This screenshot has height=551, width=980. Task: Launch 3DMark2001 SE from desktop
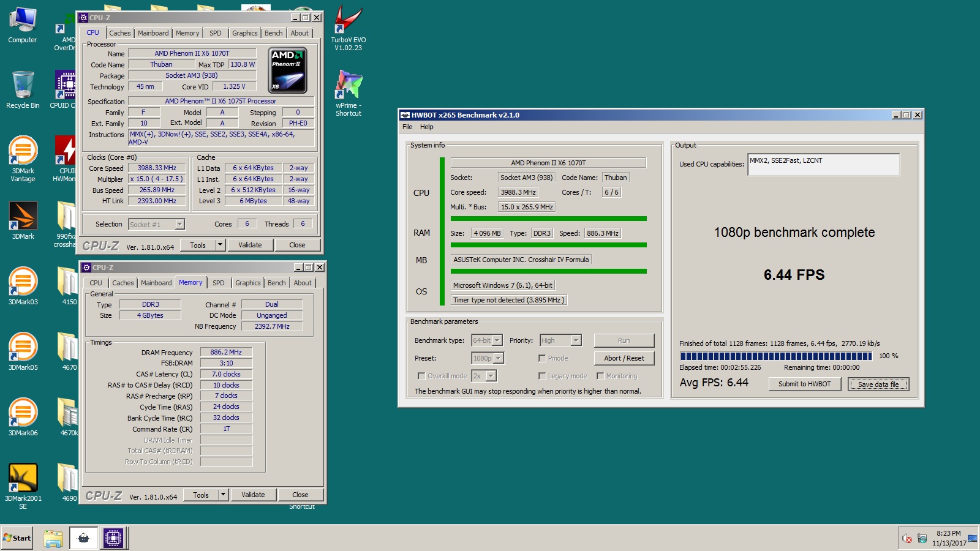click(23, 486)
